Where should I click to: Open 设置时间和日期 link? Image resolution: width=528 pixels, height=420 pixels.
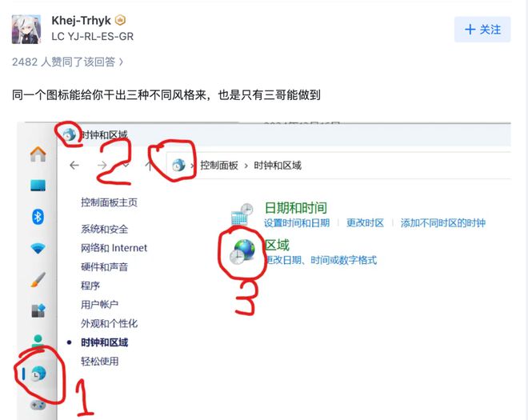[x=297, y=223]
